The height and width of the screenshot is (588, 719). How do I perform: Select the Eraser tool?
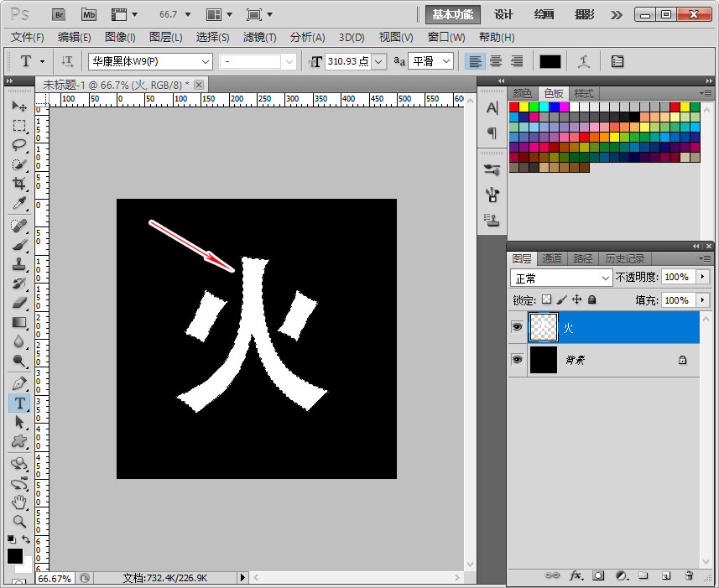[18, 303]
